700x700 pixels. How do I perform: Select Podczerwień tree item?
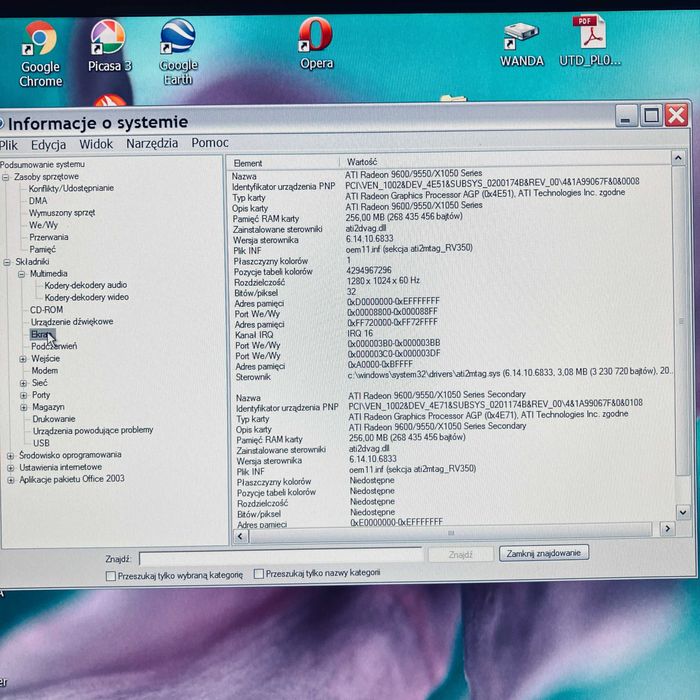(x=54, y=346)
